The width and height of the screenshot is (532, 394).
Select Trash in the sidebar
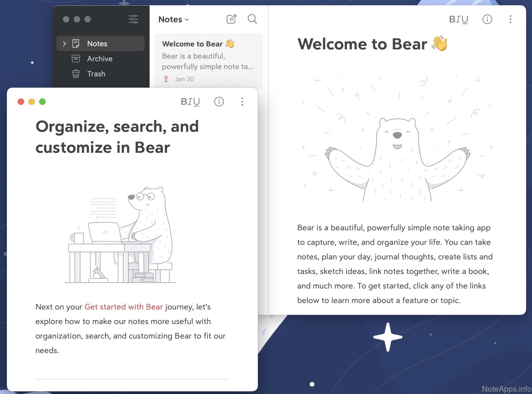click(96, 74)
